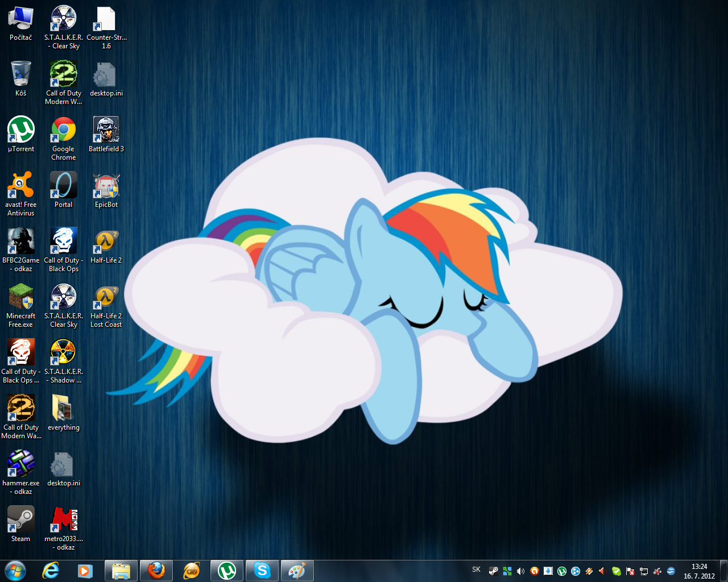
Task: Select the hammer.exe - odkaz shortcut
Action: point(21,472)
